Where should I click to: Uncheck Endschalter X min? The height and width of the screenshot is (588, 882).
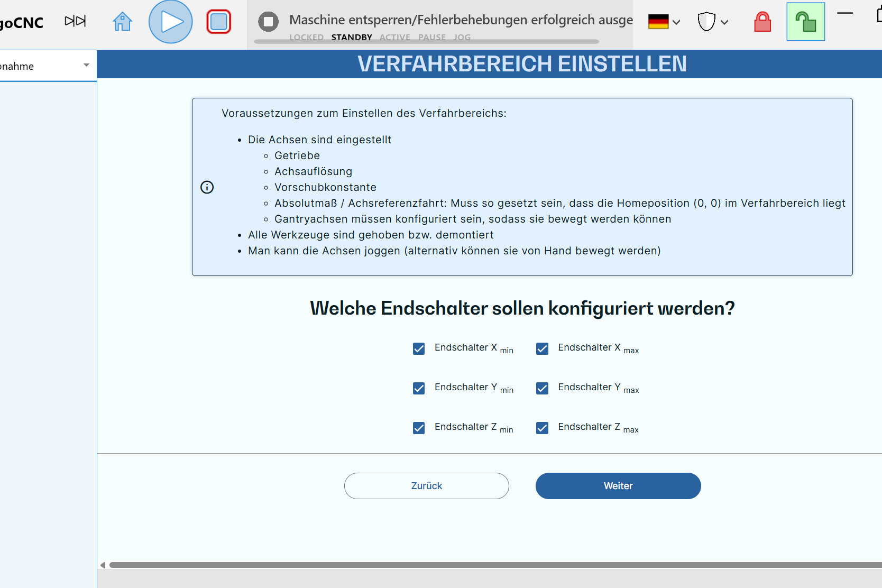(419, 349)
